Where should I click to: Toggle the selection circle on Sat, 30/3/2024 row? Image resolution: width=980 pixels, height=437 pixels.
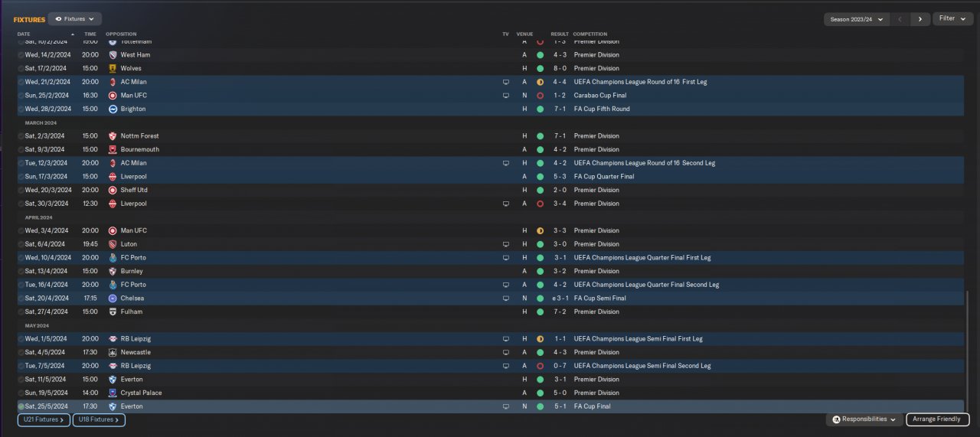point(21,204)
